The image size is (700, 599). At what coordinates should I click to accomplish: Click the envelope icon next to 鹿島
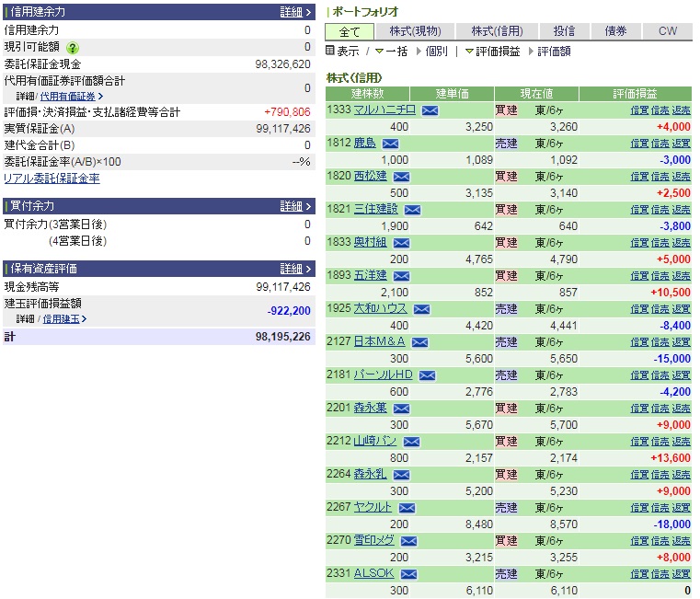tap(390, 144)
